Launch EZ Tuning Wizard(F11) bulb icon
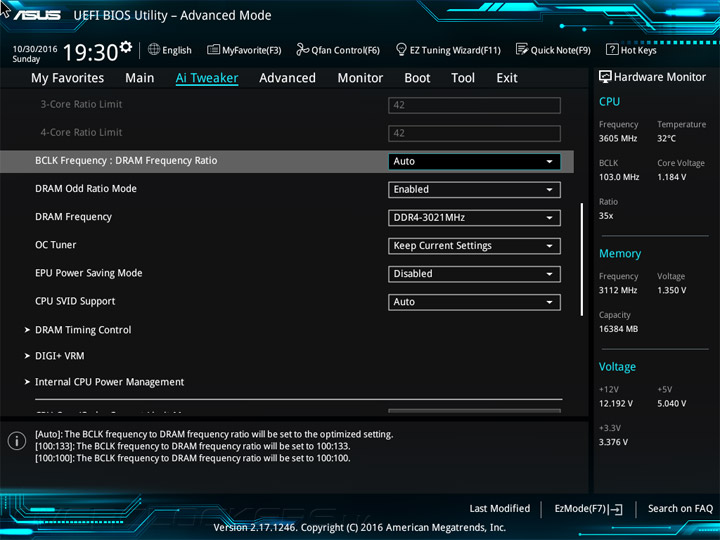The width and height of the screenshot is (720, 540). pyautogui.click(x=401, y=50)
